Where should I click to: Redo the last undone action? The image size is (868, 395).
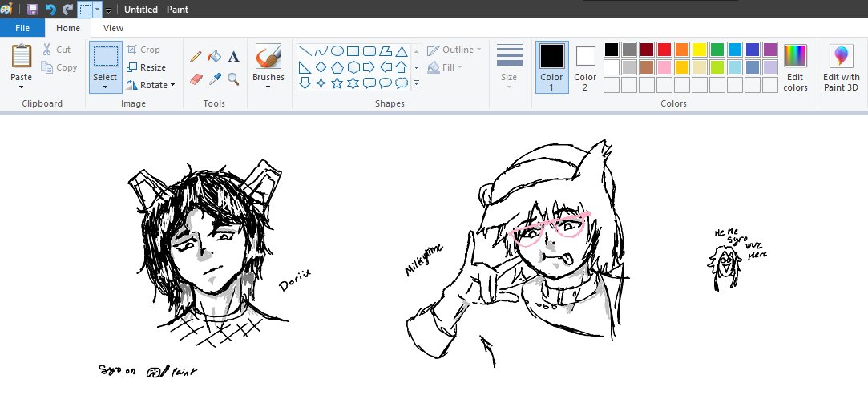pyautogui.click(x=67, y=10)
